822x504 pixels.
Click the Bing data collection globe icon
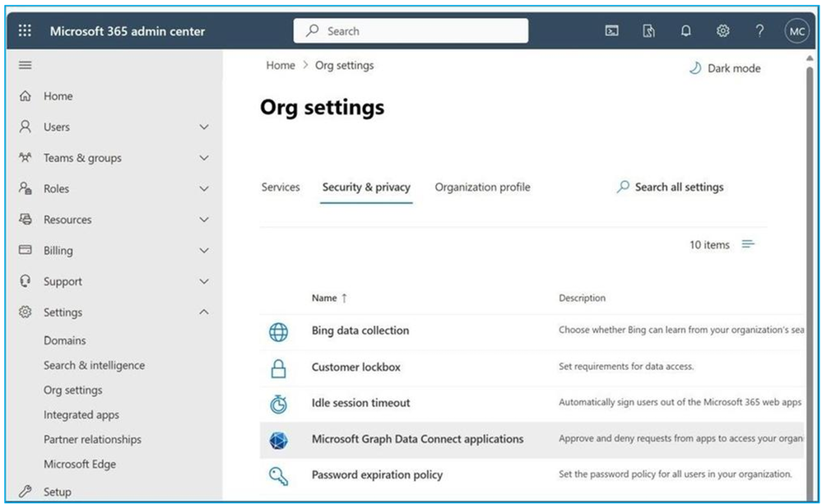pos(278,332)
